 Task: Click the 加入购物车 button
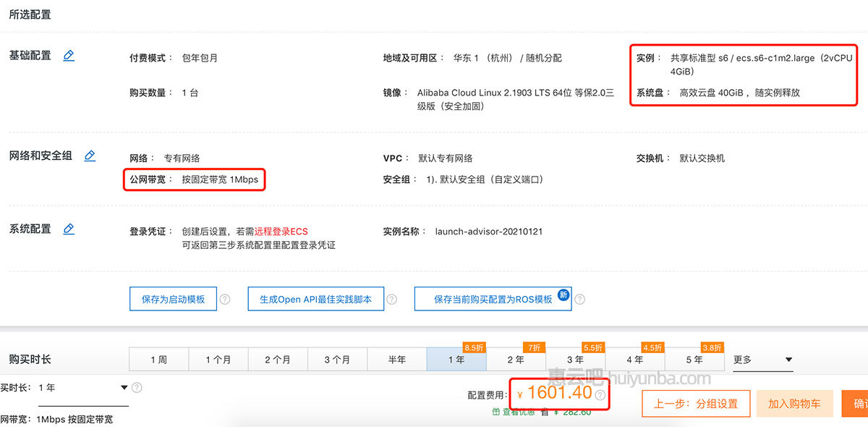[x=794, y=404]
